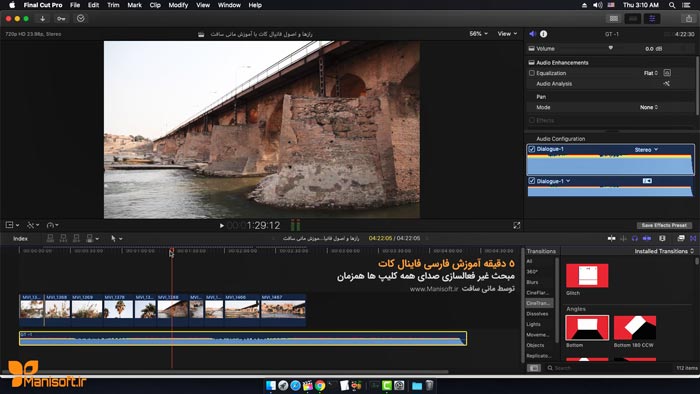Select the Bottom 180 CCW transition thumbnail
Screen dimensions: 700x394
(x=635, y=328)
